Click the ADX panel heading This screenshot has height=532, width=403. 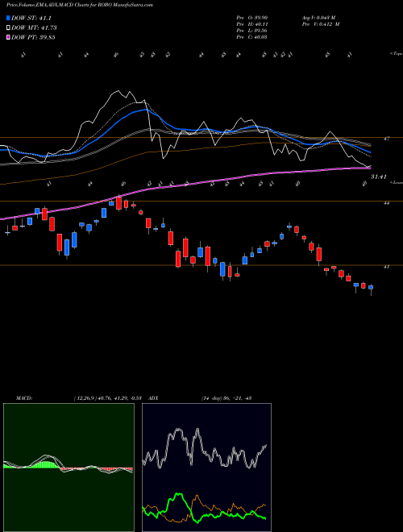pyautogui.click(x=153, y=398)
